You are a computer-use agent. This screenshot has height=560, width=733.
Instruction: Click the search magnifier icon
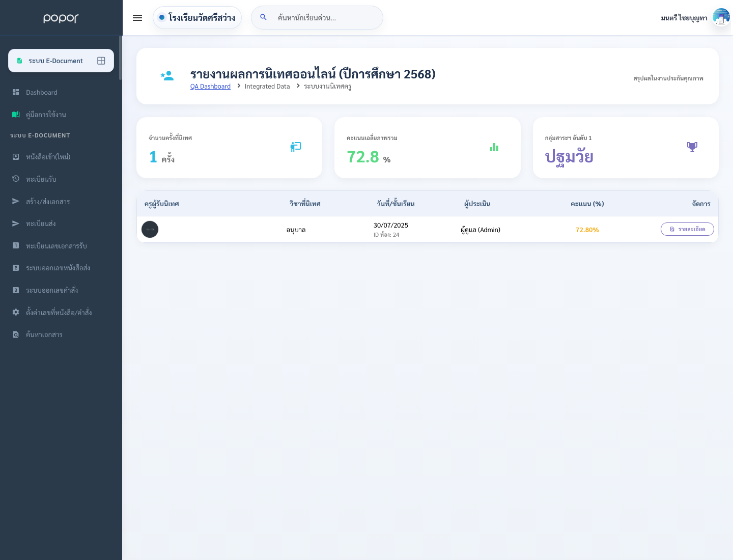pyautogui.click(x=263, y=17)
